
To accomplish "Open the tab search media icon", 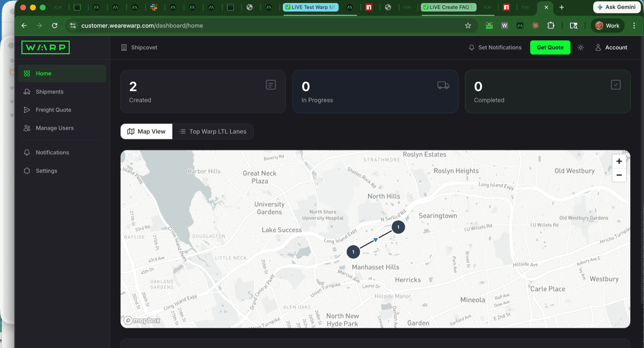I will pyautogui.click(x=574, y=25).
